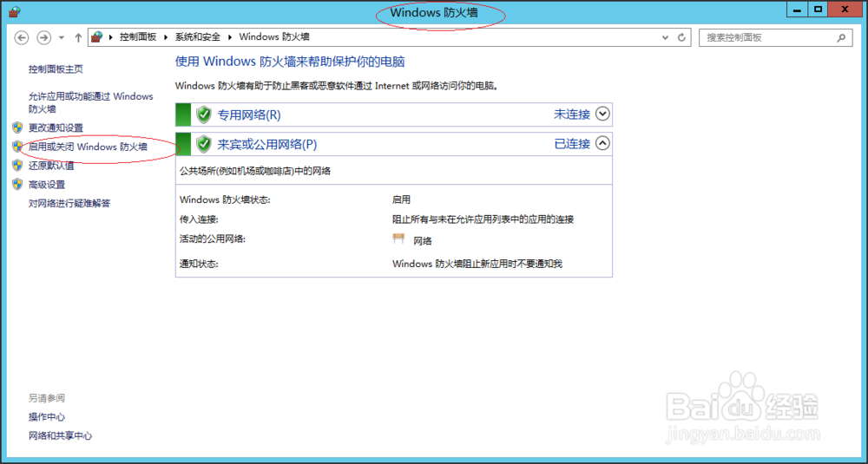Collapse the 来宾或公用网络(P) section chevron

click(x=602, y=143)
